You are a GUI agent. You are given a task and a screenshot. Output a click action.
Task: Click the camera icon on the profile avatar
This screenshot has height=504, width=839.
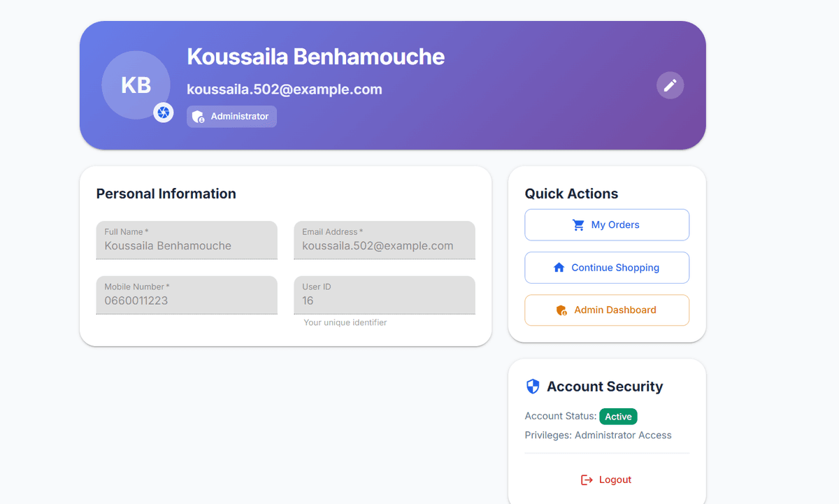[163, 112]
